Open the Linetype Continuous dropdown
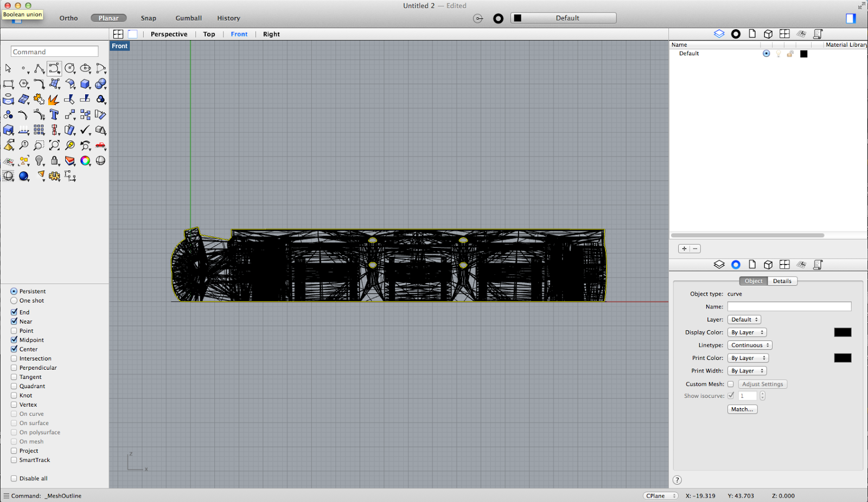868x502 pixels. click(750, 345)
